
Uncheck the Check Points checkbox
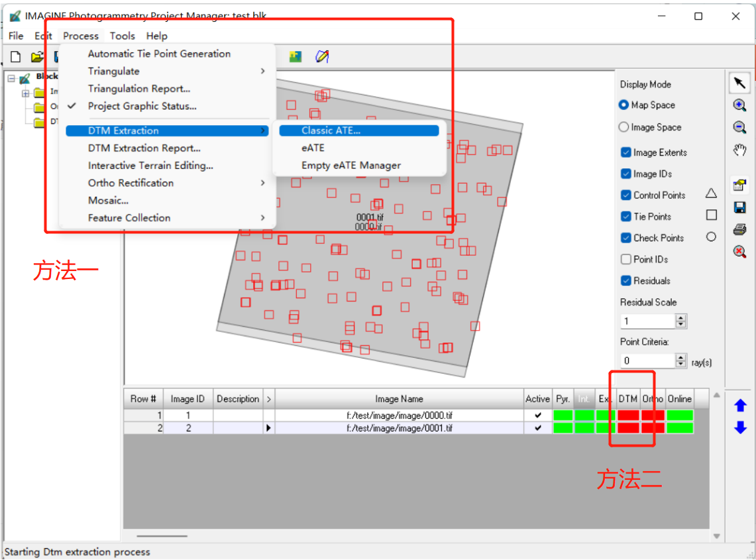(x=626, y=238)
